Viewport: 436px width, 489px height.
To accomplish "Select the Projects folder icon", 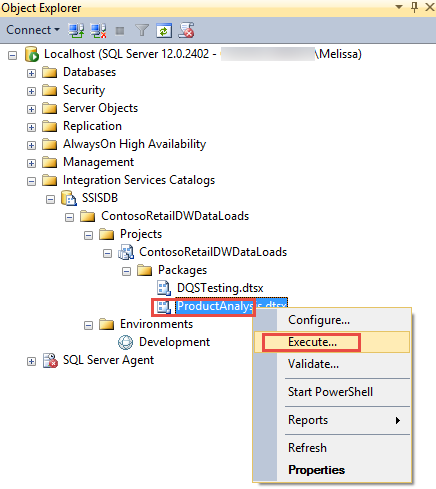I will click(x=107, y=234).
